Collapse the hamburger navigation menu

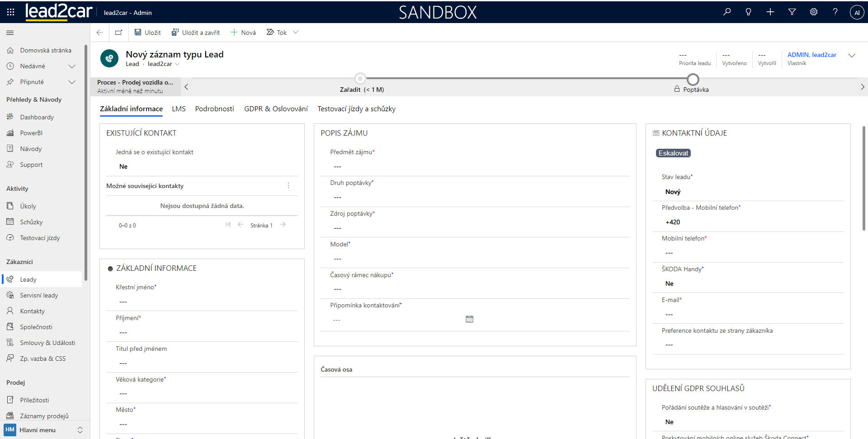10,33
